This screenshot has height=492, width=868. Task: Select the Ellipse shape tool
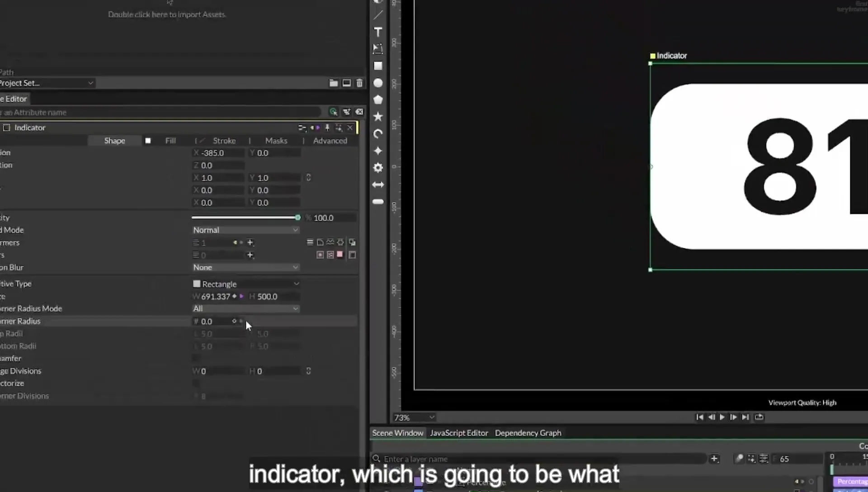pos(378,83)
